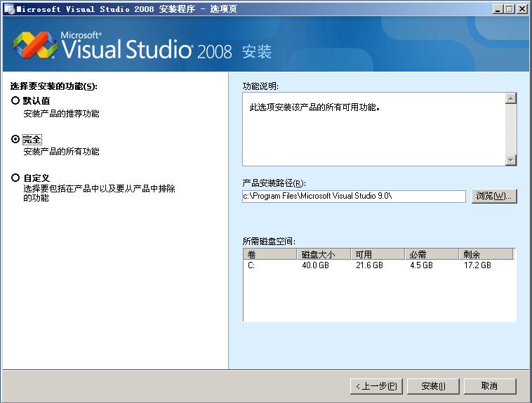This screenshot has width=532, height=403.
Task: Click the 卷 column header
Action: 270,254
